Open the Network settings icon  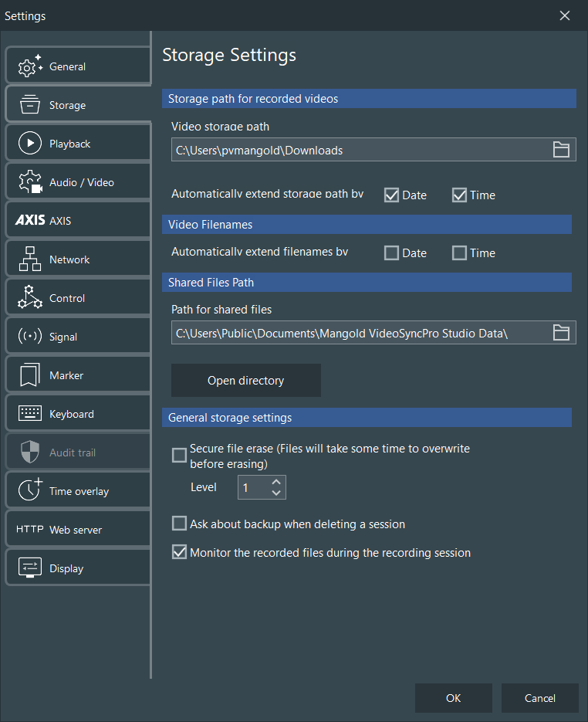coord(29,259)
